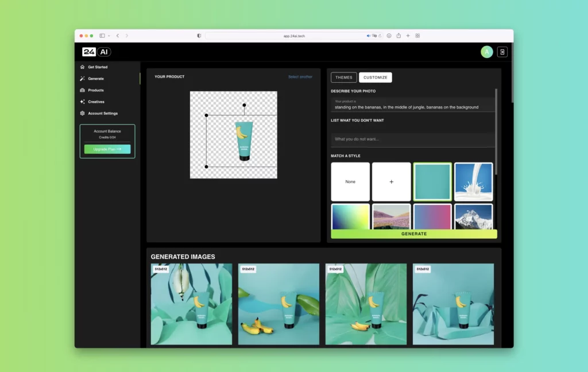
Task: Click the 24 AI logo
Action: (x=96, y=52)
